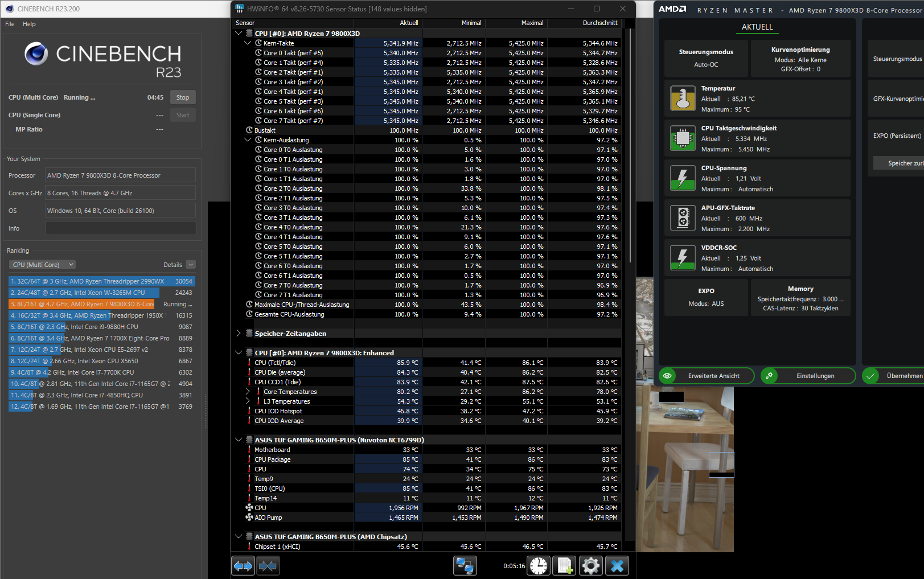Select the Ryzen 7 1700X ranking row
This screenshot has height=579, width=924.
(102, 338)
